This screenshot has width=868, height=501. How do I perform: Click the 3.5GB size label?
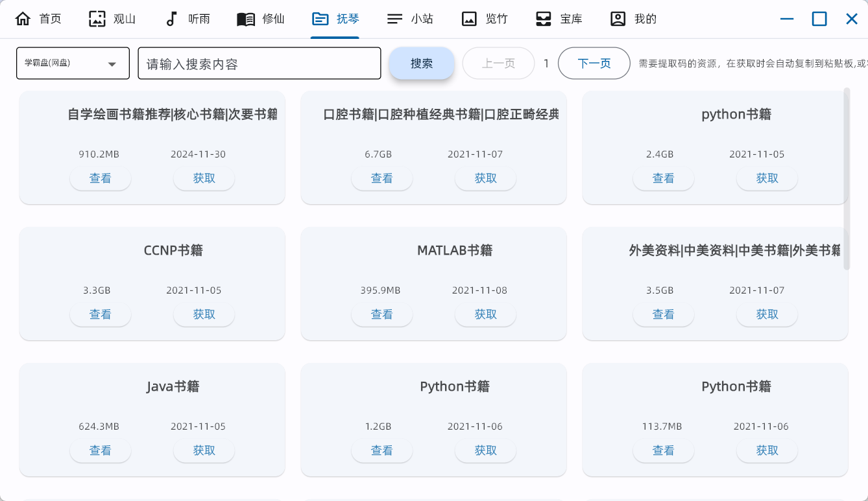tap(660, 290)
